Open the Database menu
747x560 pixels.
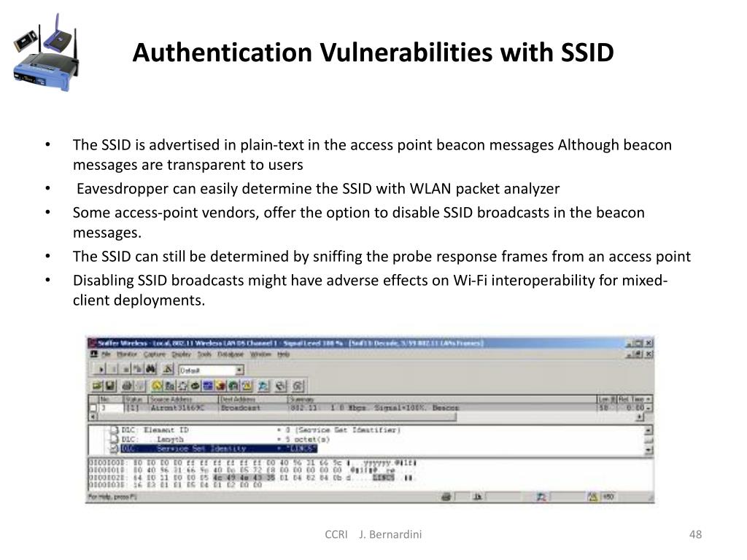click(x=230, y=354)
